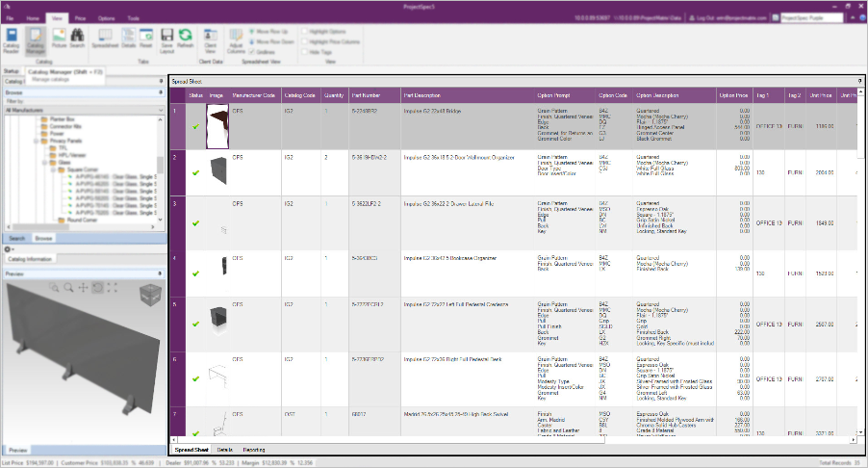
Task: Select magnifier zoom tool in Preview
Action: (68, 288)
